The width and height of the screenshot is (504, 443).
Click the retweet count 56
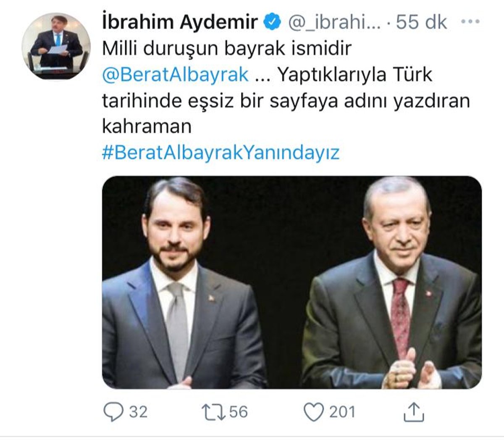coord(238,411)
